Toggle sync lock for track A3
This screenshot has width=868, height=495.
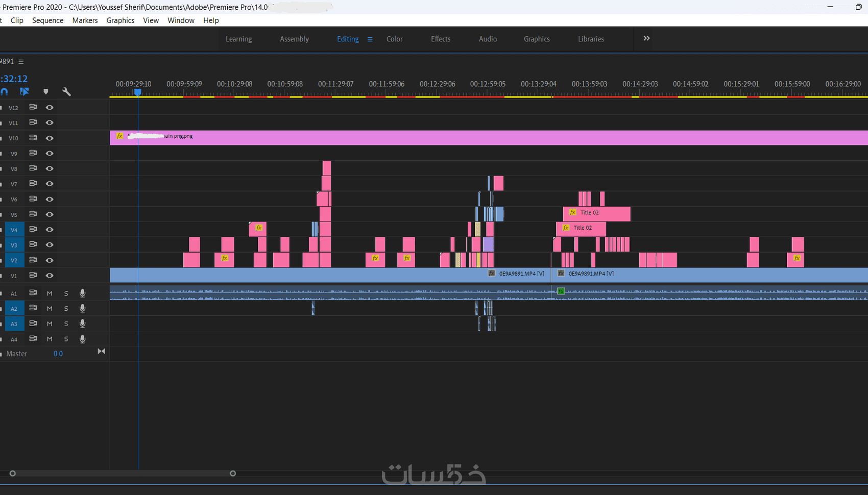pos(33,324)
